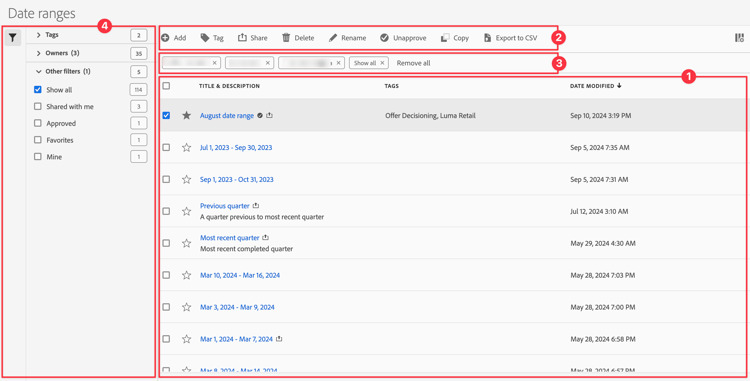Open the August date range link
This screenshot has width=750, height=381.
[227, 116]
